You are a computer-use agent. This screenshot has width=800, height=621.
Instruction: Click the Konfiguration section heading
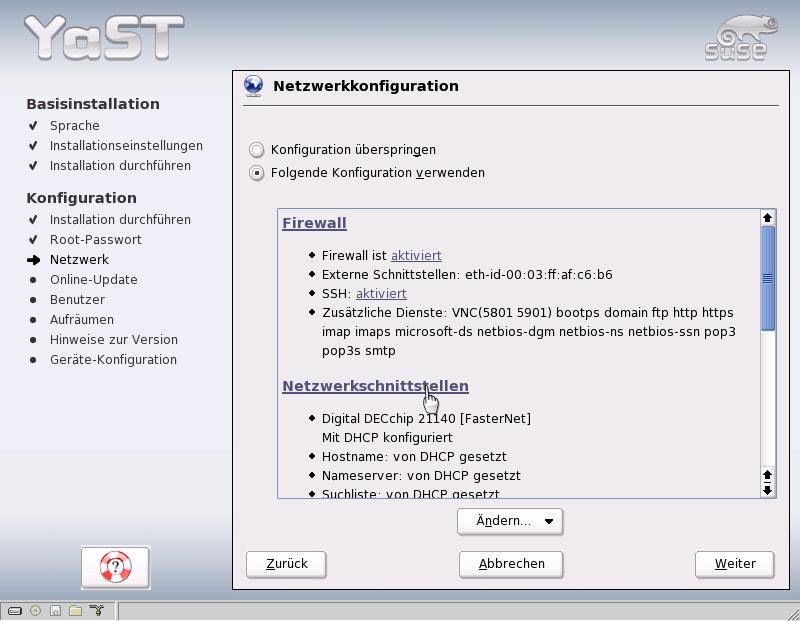click(82, 197)
